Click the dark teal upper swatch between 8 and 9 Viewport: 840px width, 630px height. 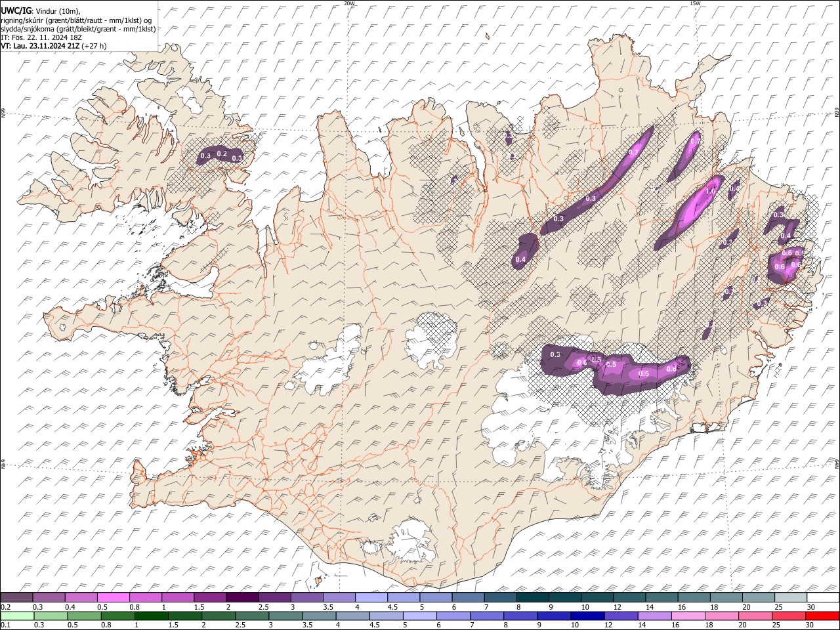click(x=532, y=598)
